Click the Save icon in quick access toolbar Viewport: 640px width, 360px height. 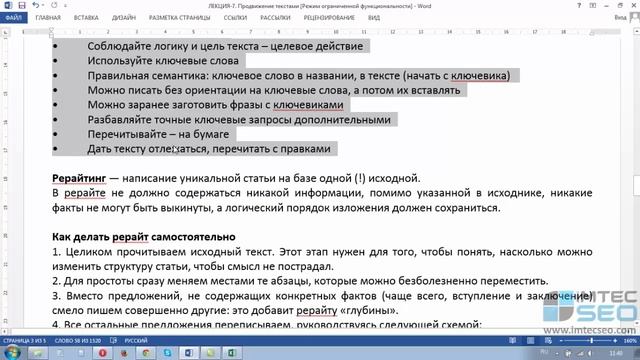[x=22, y=5]
